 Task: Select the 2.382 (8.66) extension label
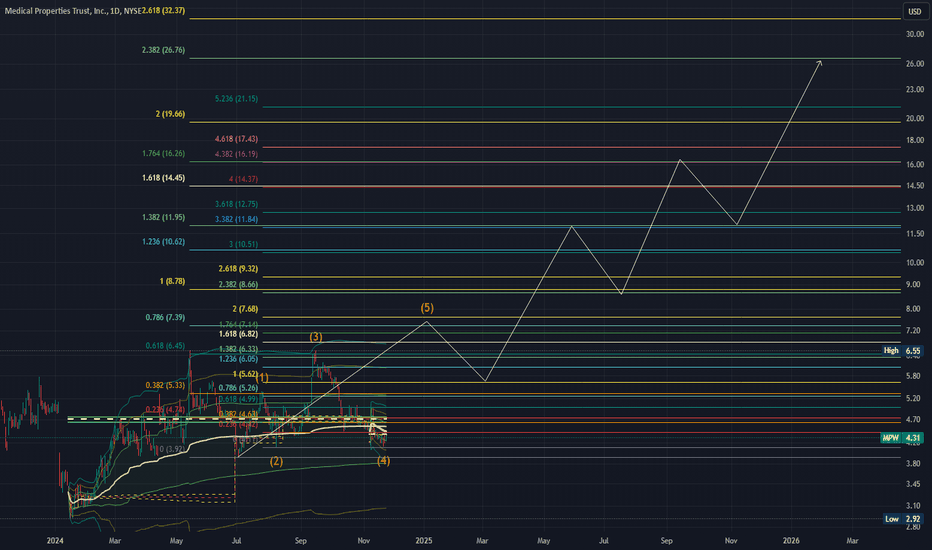click(238, 285)
